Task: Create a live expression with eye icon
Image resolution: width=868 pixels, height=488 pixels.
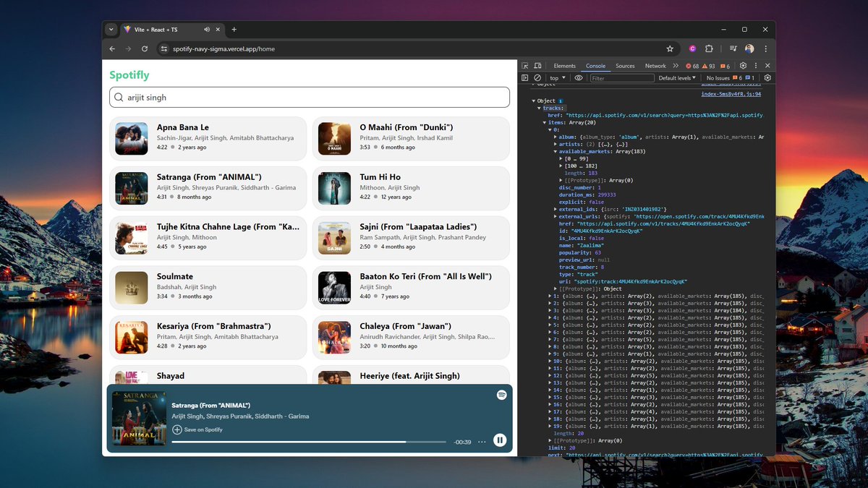Action: (578, 78)
